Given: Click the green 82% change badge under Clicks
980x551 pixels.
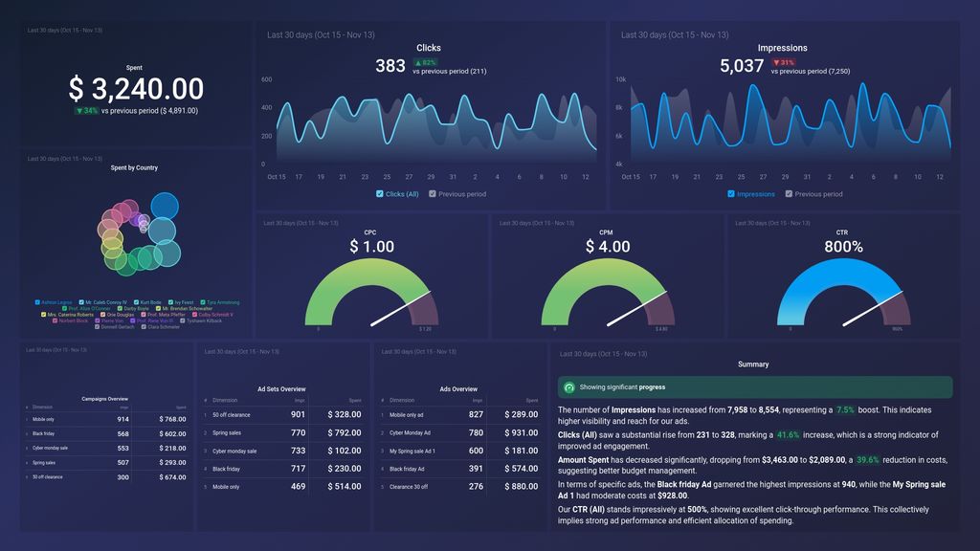Looking at the screenshot, I should (x=425, y=62).
